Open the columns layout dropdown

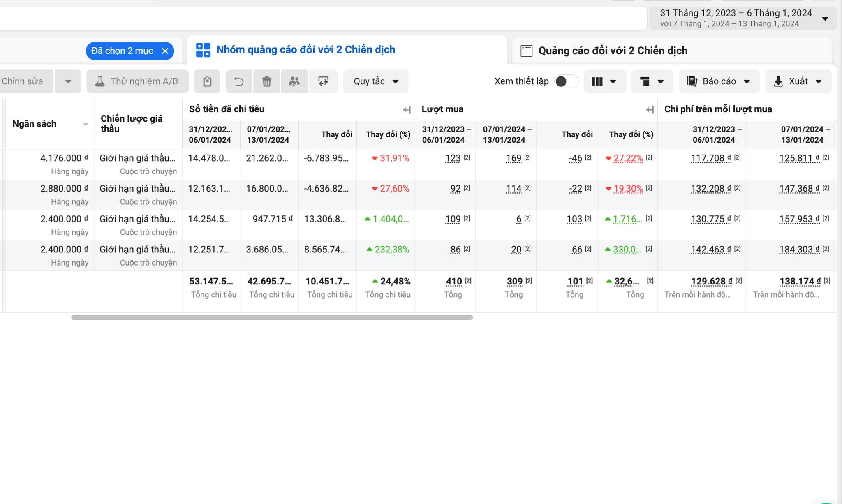click(604, 81)
